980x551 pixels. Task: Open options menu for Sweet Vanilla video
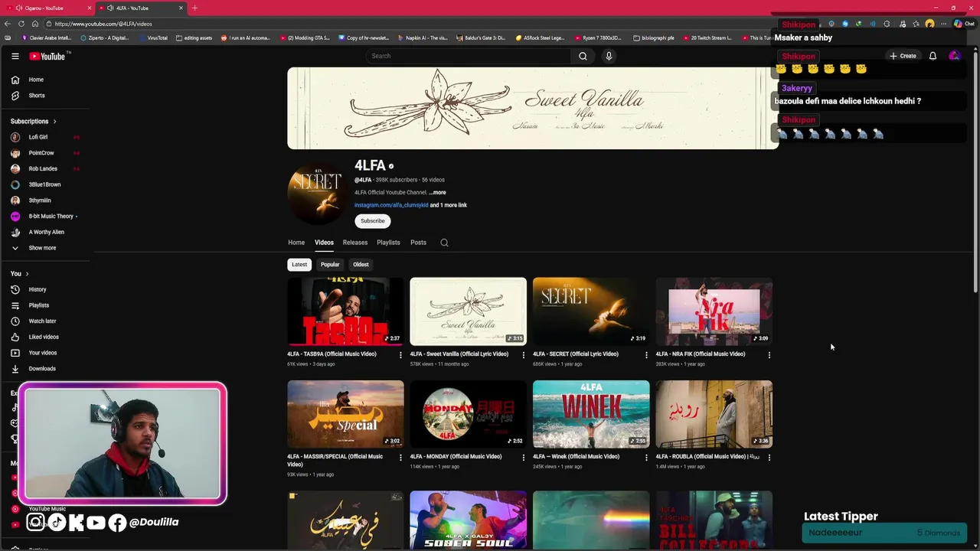pos(524,354)
